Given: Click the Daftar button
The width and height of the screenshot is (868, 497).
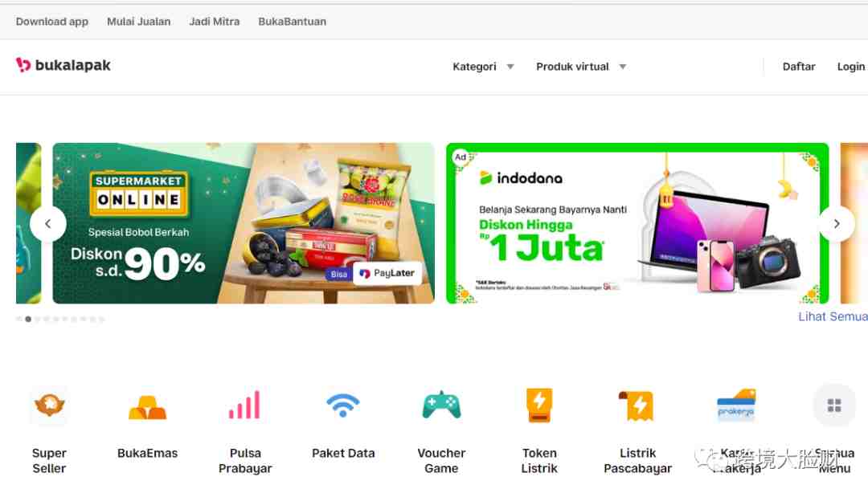Looking at the screenshot, I should [799, 67].
